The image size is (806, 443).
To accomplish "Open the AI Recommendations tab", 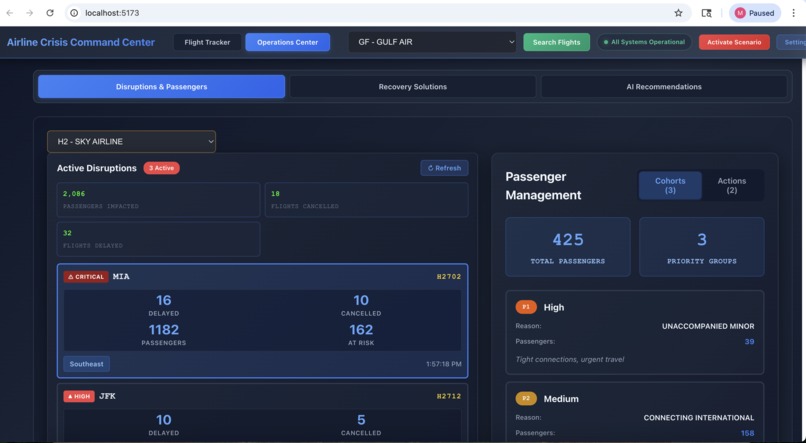I will tap(664, 86).
